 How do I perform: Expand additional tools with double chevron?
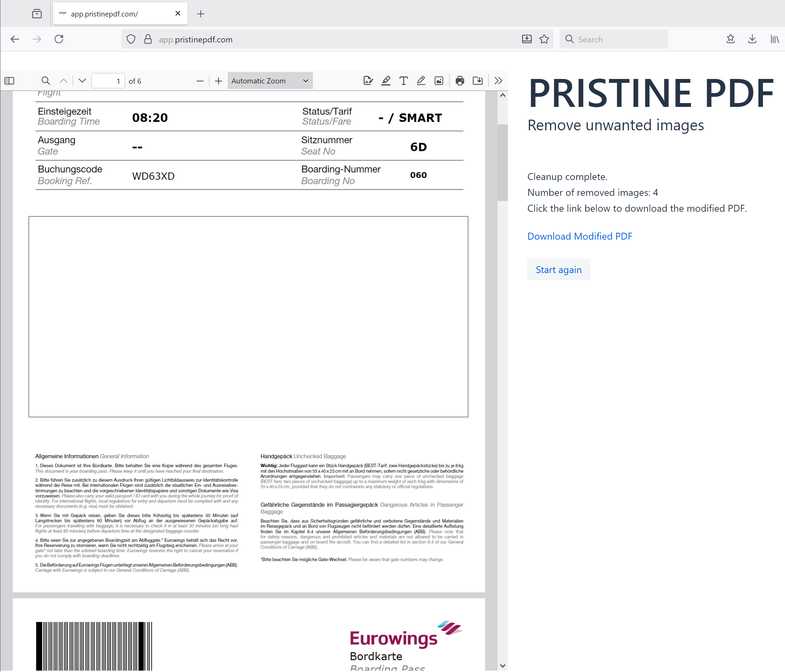point(498,81)
